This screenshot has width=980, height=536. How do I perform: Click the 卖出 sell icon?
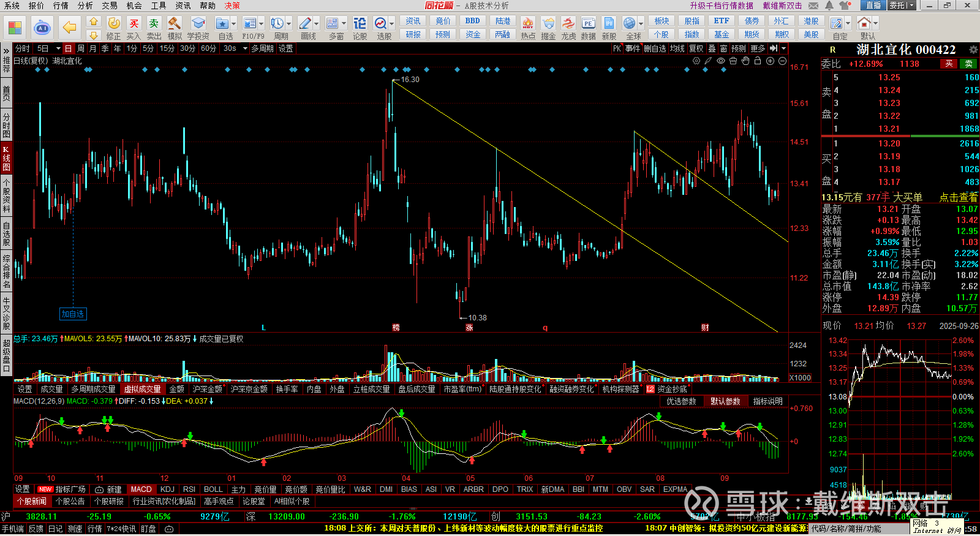(x=154, y=23)
